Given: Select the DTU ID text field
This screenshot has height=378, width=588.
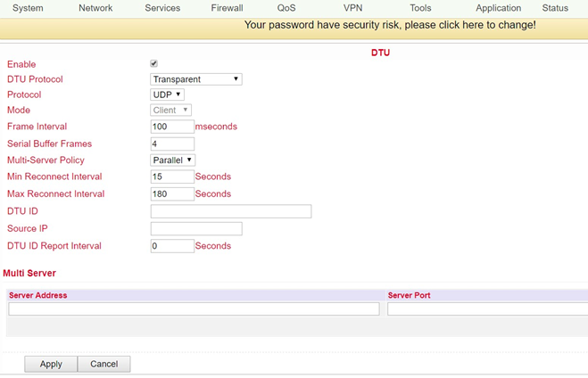Looking at the screenshot, I should [231, 211].
